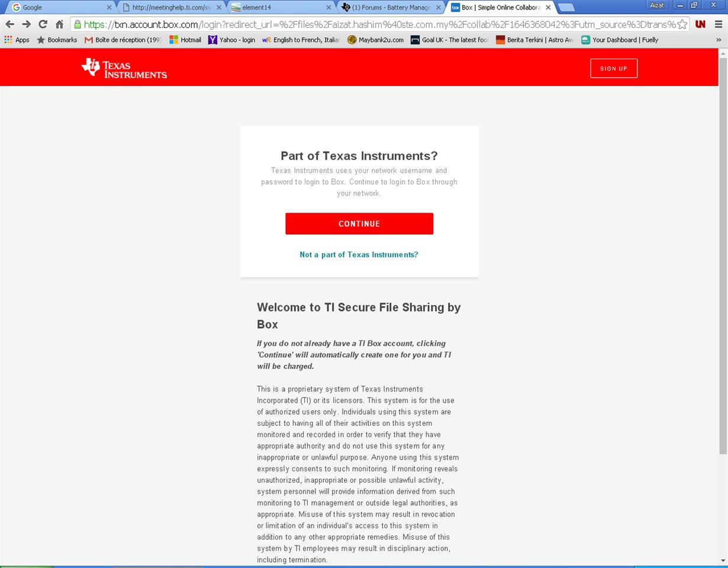The width and height of the screenshot is (728, 568).
Task: Open Your Dashboard Fuelly bookmark
Action: click(x=620, y=40)
